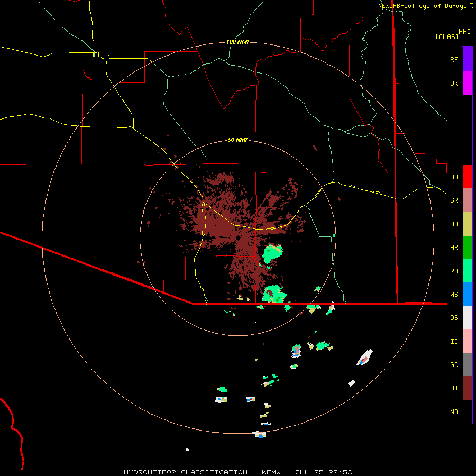Click the '4 JUL 25' date text
The width and height of the screenshot is (476, 476).
click(305, 472)
